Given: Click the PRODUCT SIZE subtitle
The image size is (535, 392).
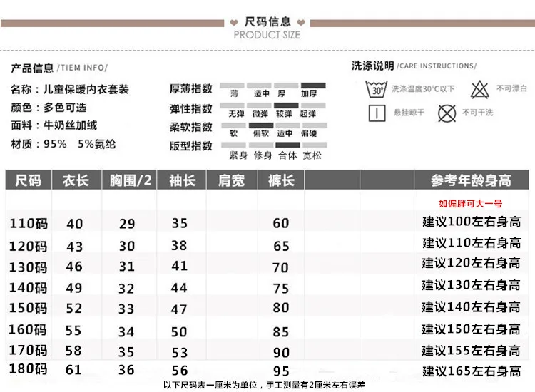Looking at the screenshot, I should [x=267, y=35].
